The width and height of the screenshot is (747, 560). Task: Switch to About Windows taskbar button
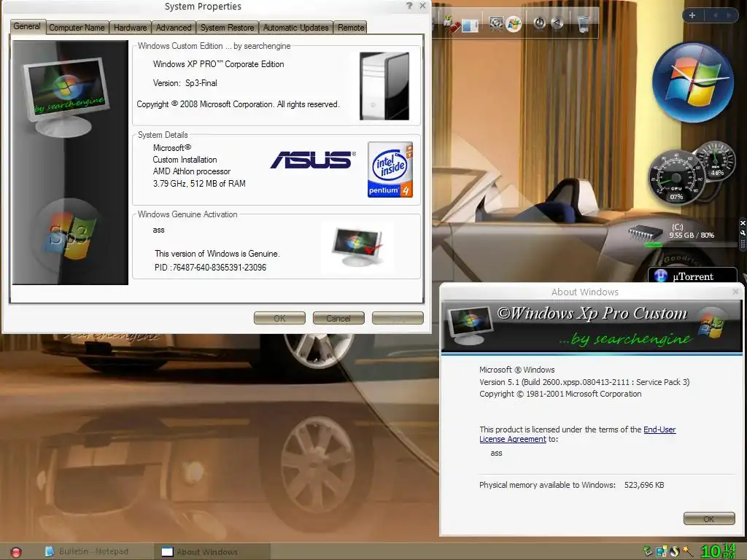212,552
